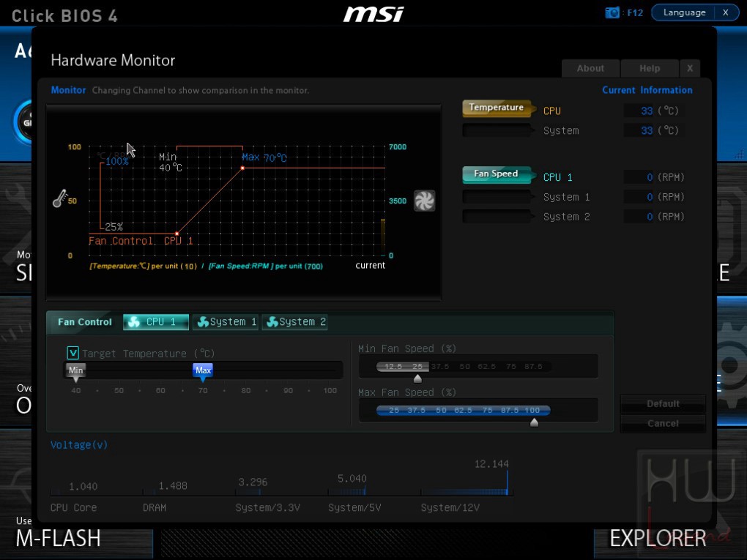Select the CPU 1 fan speed channel label
This screenshot has height=560, width=747.
[x=558, y=177]
